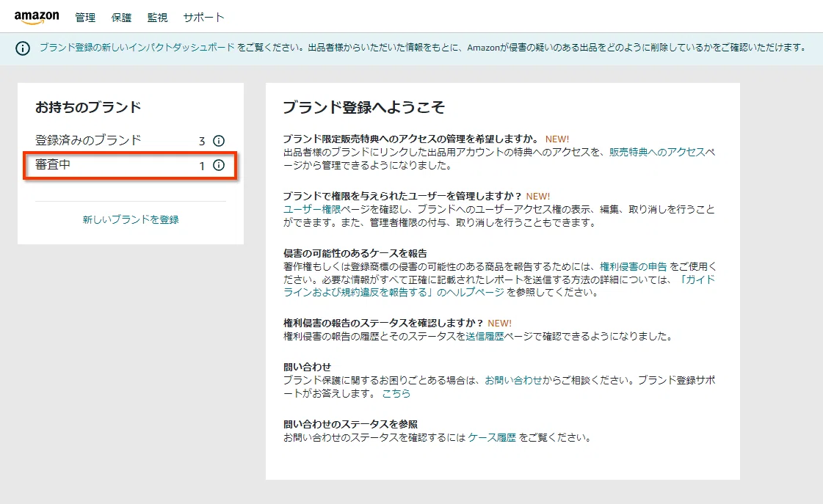Click 権利侵害の報告のステータスを確認しますか heading
Image resolution: width=823 pixels, height=504 pixels.
click(383, 323)
